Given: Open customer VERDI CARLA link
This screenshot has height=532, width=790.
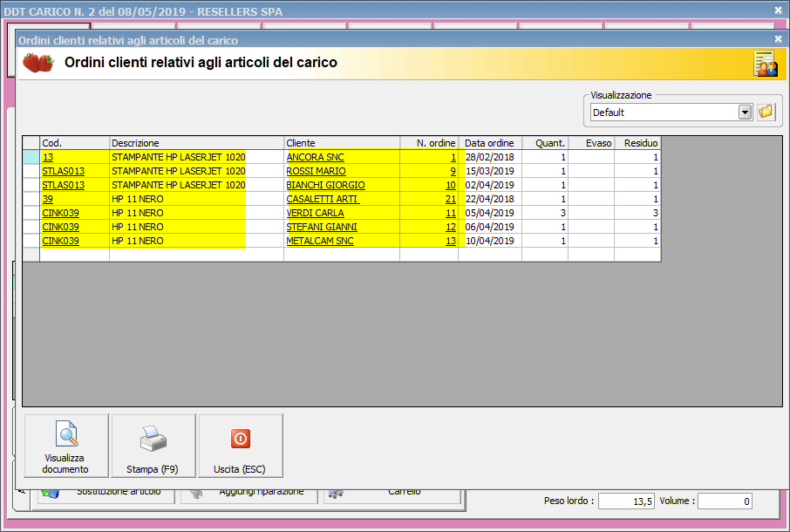Looking at the screenshot, I should (316, 213).
